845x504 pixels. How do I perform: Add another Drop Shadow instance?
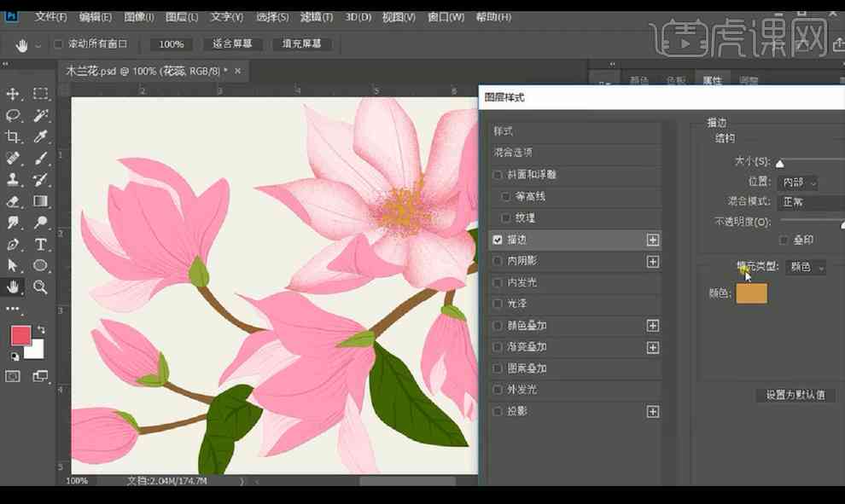click(653, 411)
